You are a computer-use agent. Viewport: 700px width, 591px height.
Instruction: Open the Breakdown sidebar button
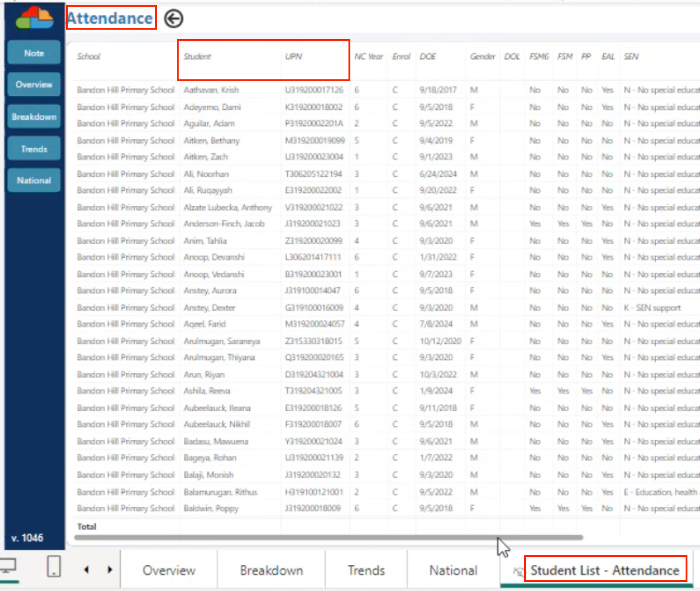tap(34, 117)
